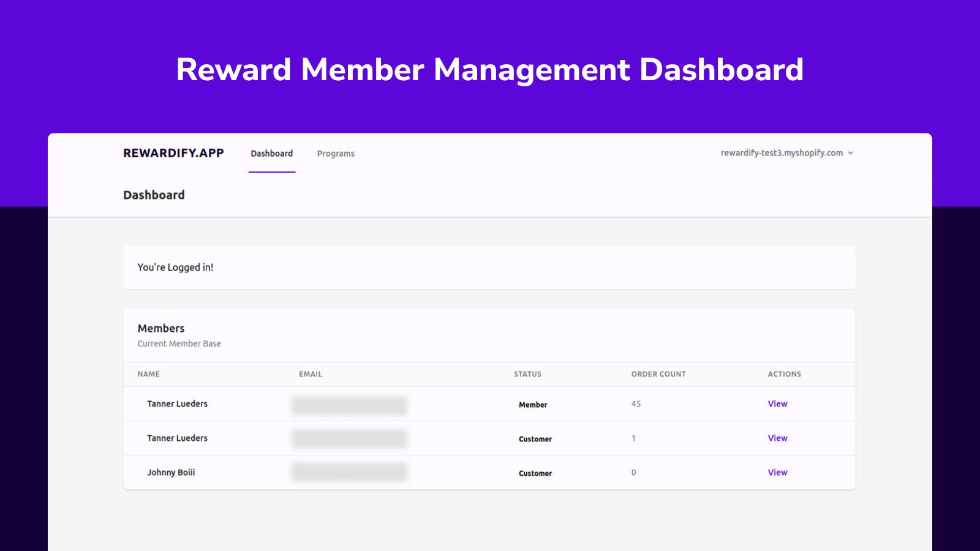The width and height of the screenshot is (980, 551).
Task: View the member with 45 orders
Action: pyautogui.click(x=777, y=404)
